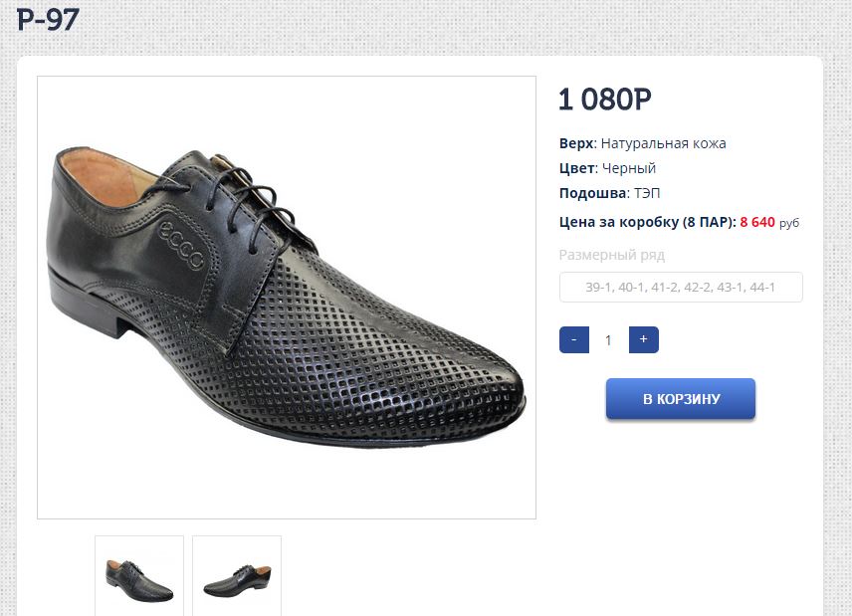Viewport: 852px width, 616px height.
Task: Click the minus quantity button
Action: pyautogui.click(x=574, y=339)
